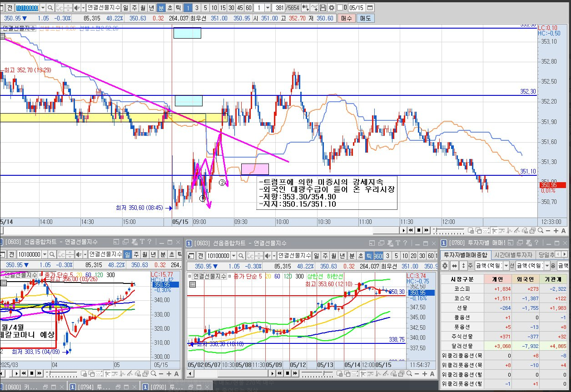Viewport: 571px width, 392px height.
Task: Click the speaker sound icon in main toolbar
Action: coord(77,8)
